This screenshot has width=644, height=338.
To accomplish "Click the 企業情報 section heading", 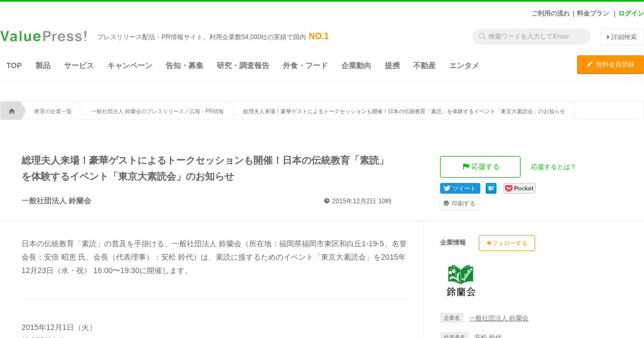I will coord(453,243).
